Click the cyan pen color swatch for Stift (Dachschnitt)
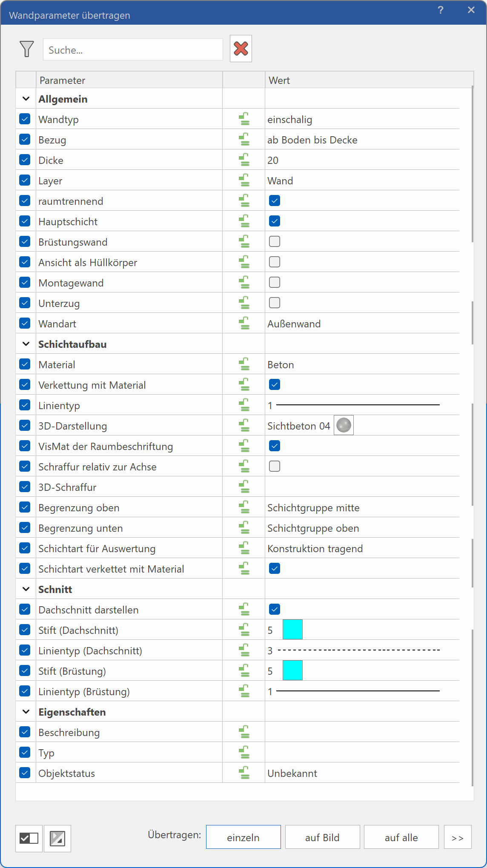Image resolution: width=487 pixels, height=868 pixels. tap(292, 629)
